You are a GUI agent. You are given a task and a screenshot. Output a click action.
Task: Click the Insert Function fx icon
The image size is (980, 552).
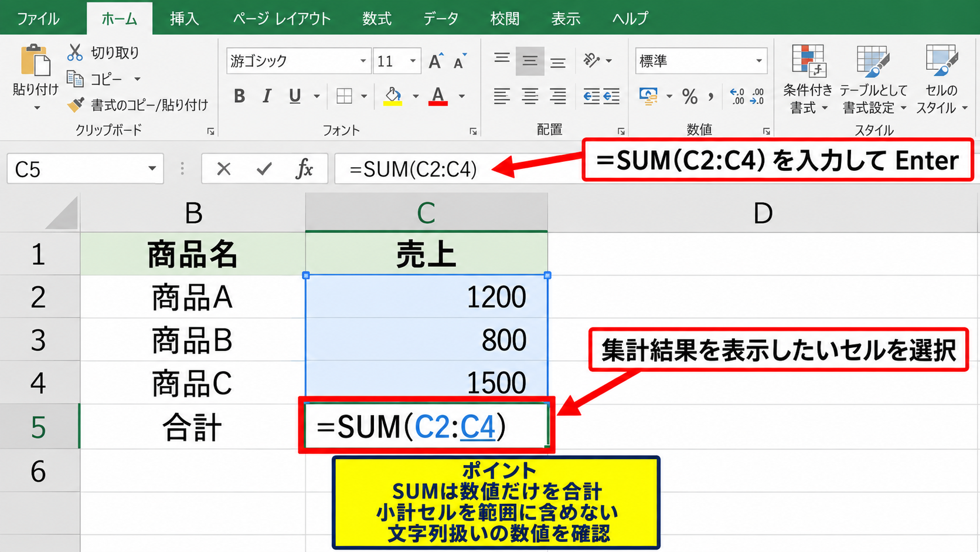[x=304, y=169]
